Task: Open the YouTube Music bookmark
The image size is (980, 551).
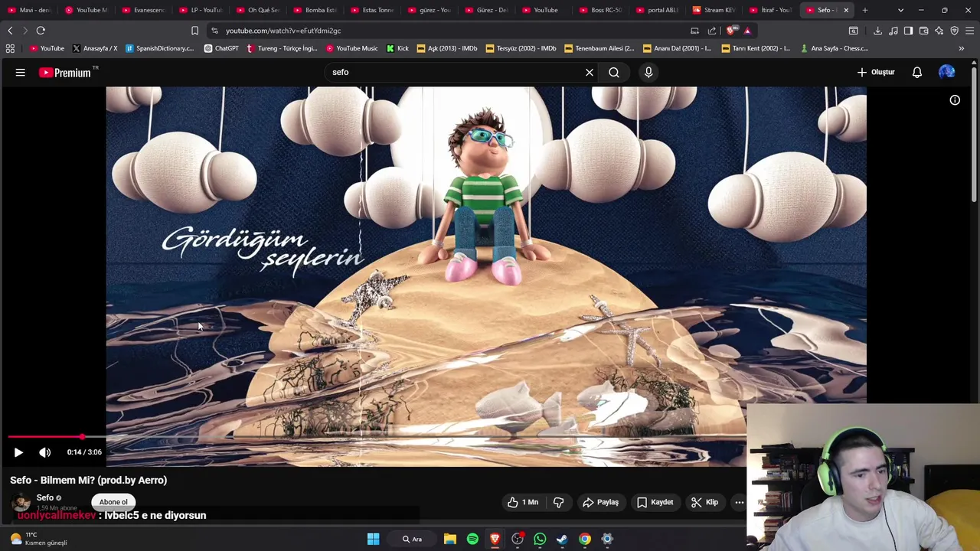Action: click(x=352, y=48)
